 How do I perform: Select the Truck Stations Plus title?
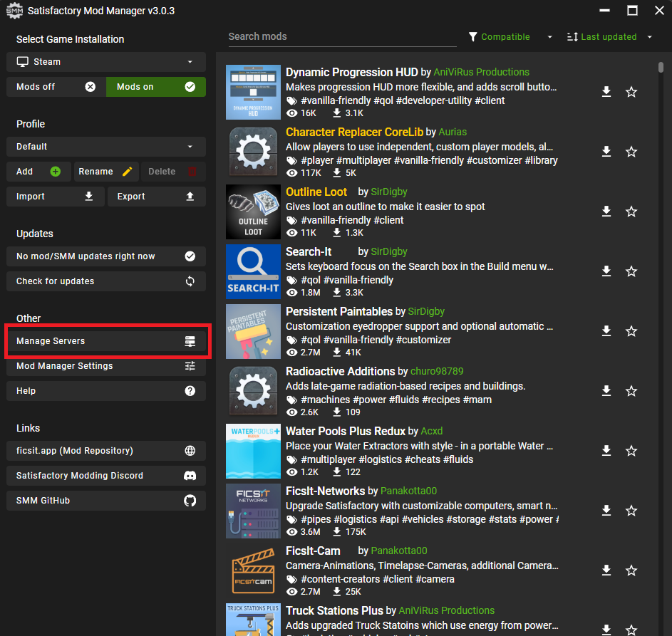[334, 610]
